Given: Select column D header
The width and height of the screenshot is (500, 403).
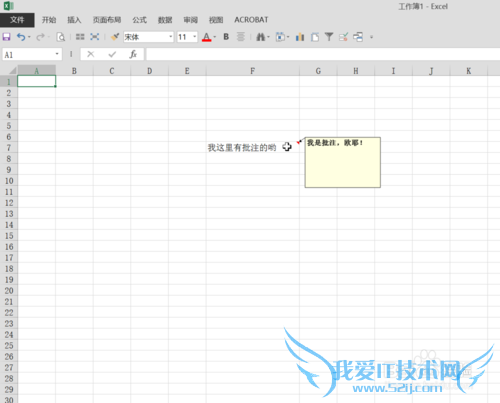Looking at the screenshot, I should coord(149,71).
